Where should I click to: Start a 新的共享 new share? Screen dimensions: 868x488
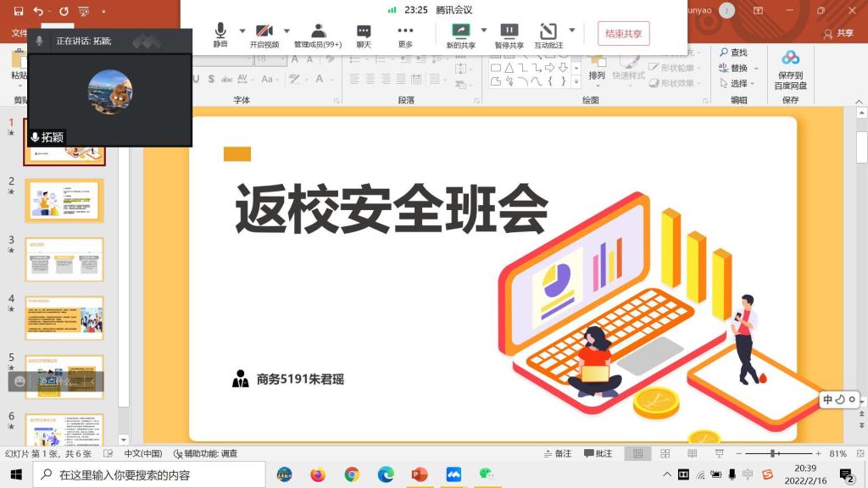461,34
